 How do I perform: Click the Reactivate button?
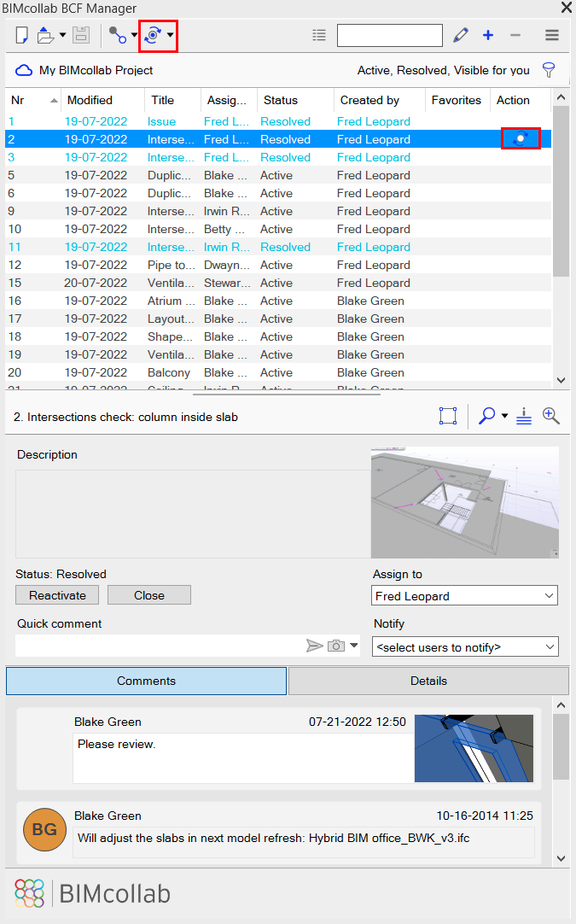(57, 595)
